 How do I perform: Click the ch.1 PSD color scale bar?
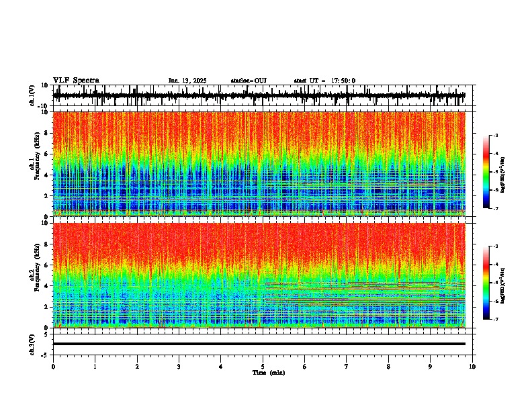(486, 172)
